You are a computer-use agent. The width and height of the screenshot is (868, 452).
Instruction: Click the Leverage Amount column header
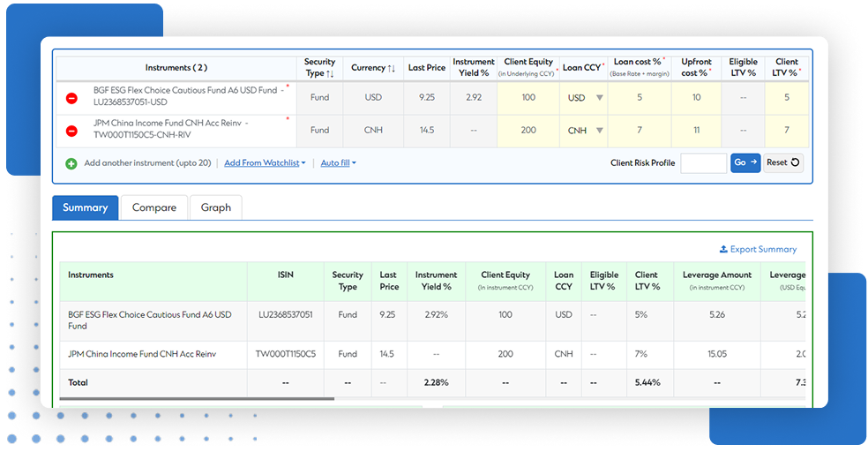point(717,281)
